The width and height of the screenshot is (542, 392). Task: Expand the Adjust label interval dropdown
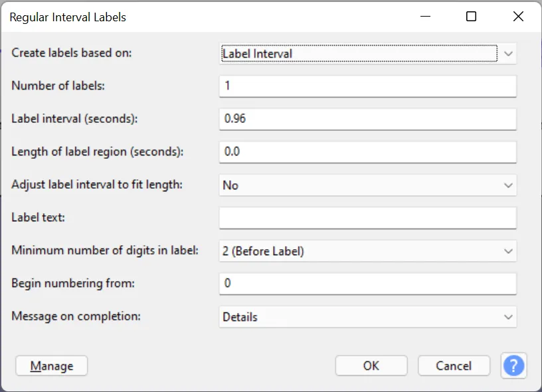pyautogui.click(x=367, y=185)
